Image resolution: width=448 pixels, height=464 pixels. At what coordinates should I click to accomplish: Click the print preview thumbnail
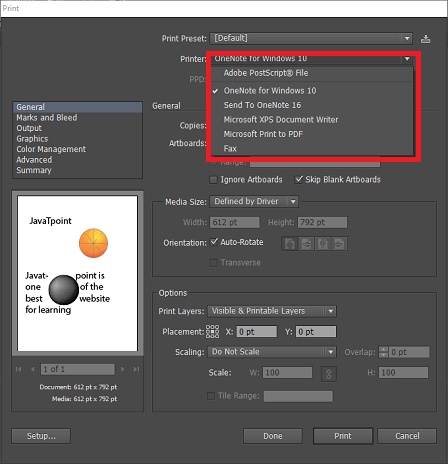[78, 273]
